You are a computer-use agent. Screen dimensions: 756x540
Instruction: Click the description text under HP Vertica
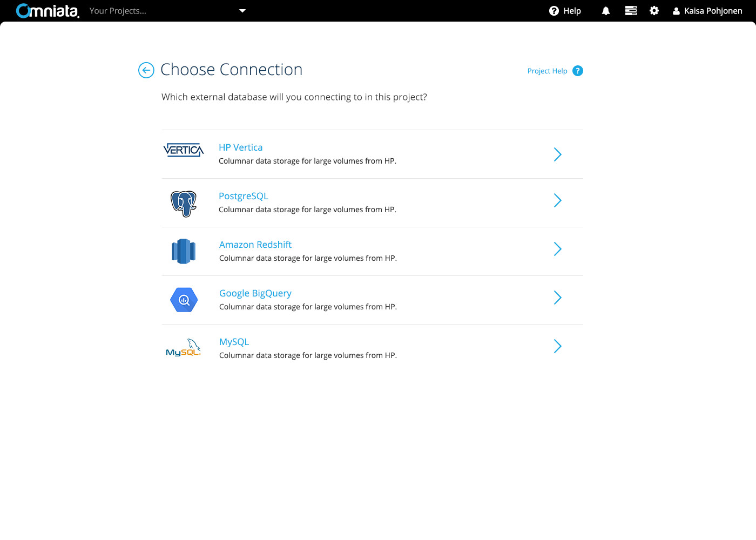[x=307, y=161]
